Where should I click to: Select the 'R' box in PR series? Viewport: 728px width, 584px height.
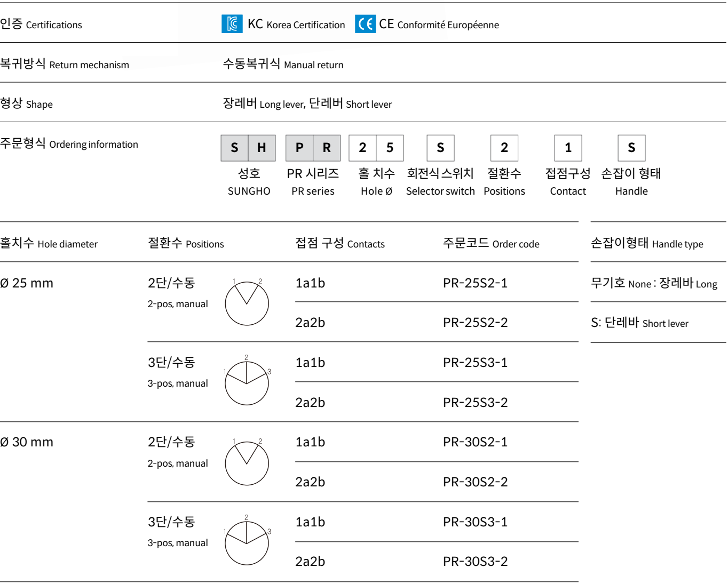click(327, 148)
